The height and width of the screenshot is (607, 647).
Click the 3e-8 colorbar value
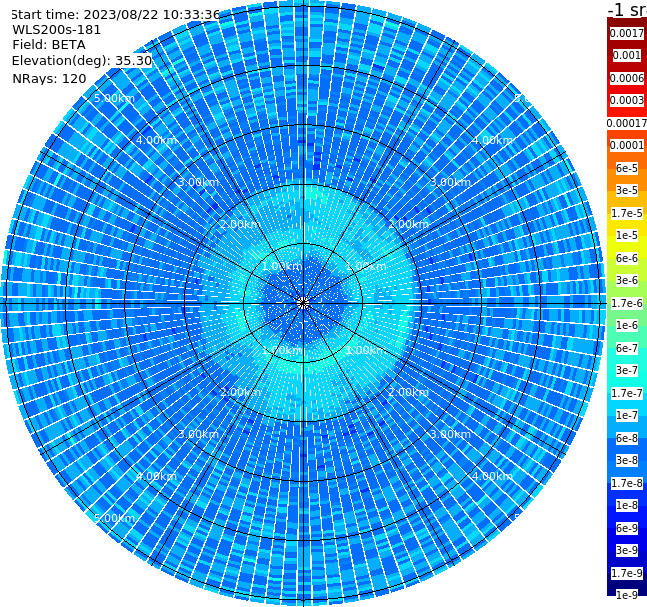(627, 460)
